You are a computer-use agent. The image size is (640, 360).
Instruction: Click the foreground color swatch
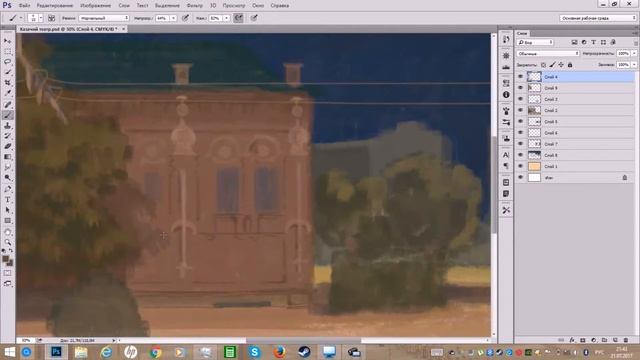[x=5, y=259]
